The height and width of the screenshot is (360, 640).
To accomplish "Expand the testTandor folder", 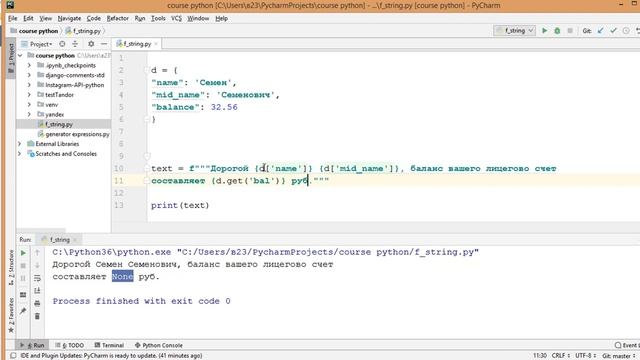I will [29, 95].
